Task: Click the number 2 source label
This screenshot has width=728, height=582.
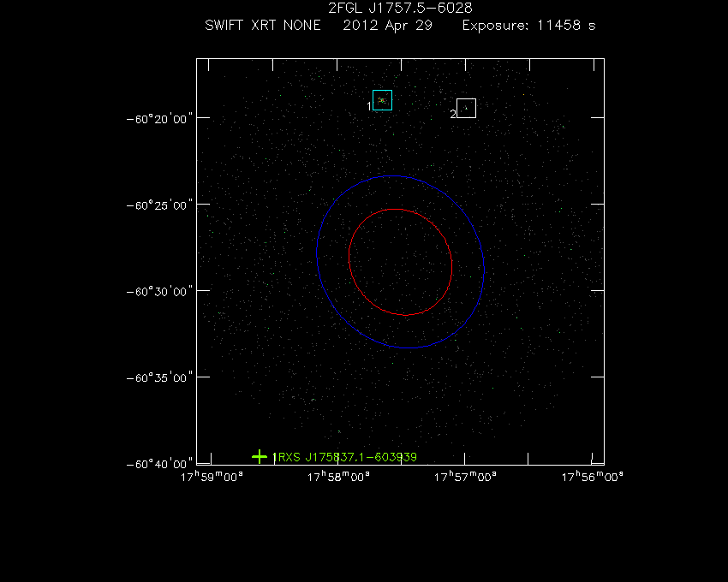Action: [x=453, y=114]
